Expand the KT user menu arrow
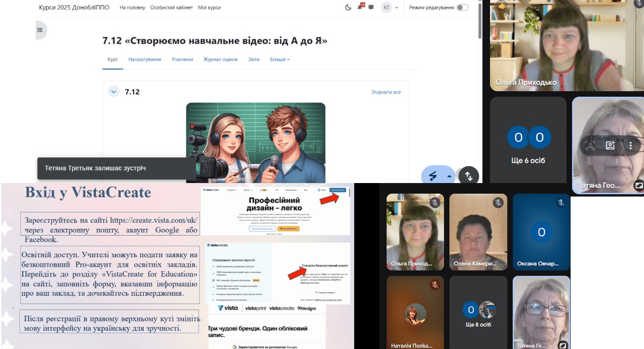The height and width of the screenshot is (349, 644). click(x=397, y=8)
